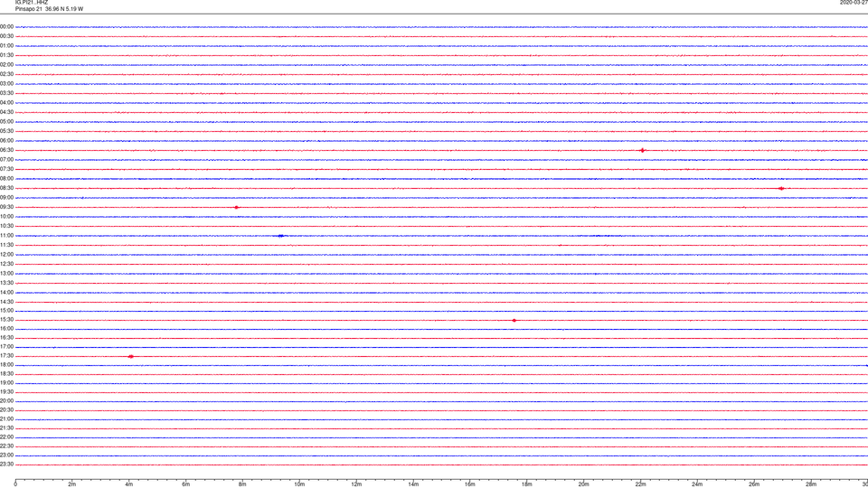Click the 04:30 row time label
Screen dimensions: 868x488
(6, 112)
